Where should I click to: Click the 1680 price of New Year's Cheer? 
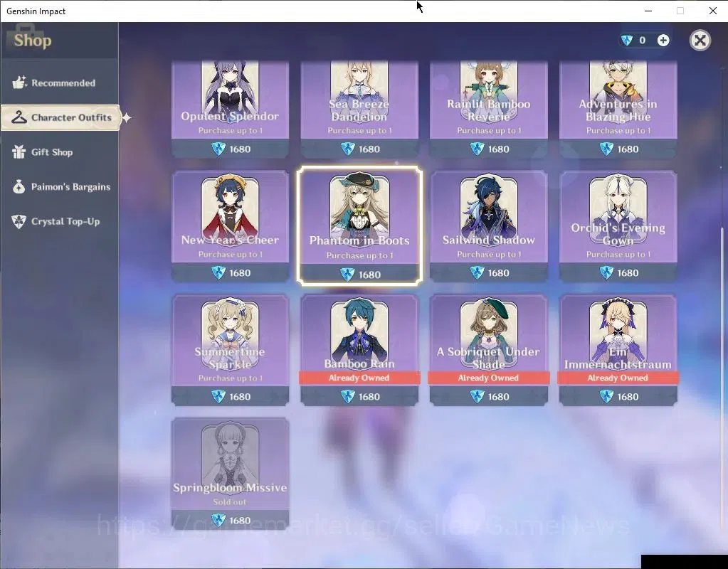pyautogui.click(x=240, y=273)
